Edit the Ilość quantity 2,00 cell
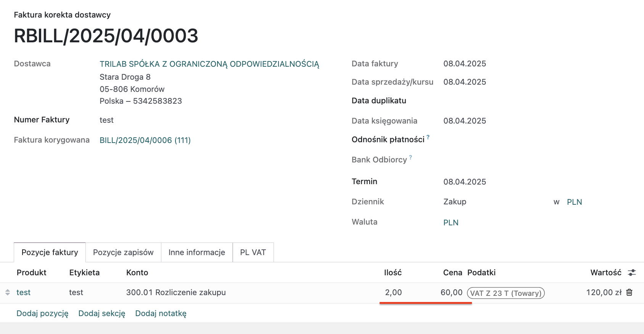Viewport: 644px width, 334px height. tap(393, 292)
